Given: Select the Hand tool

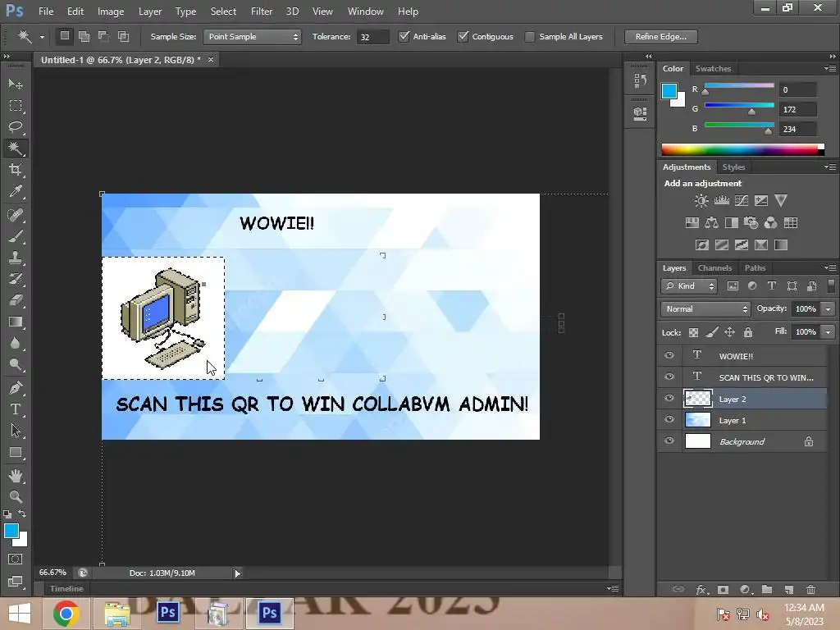Looking at the screenshot, I should click(16, 475).
